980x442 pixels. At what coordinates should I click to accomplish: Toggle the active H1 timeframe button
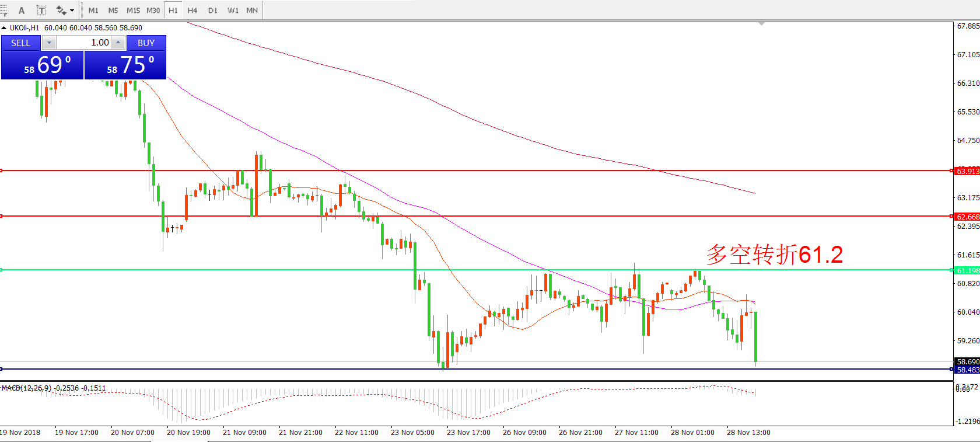[x=173, y=11]
